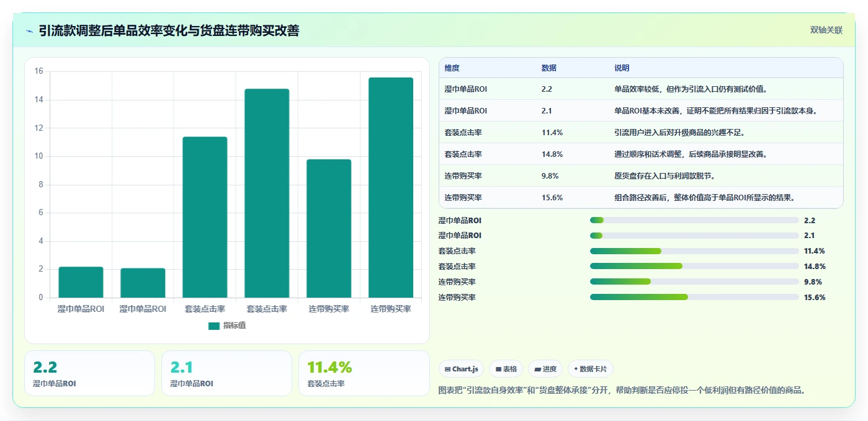This screenshot has width=868, height=421.
Task: Click table data cell 9.8%
Action: 550,176
